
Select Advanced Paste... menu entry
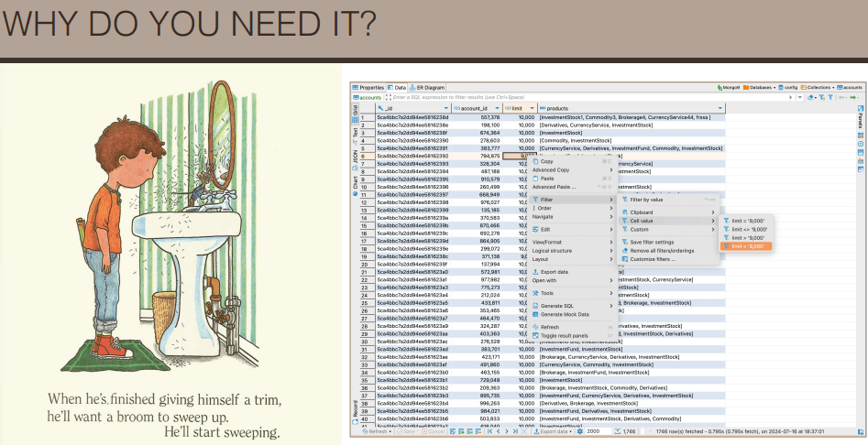572,187
